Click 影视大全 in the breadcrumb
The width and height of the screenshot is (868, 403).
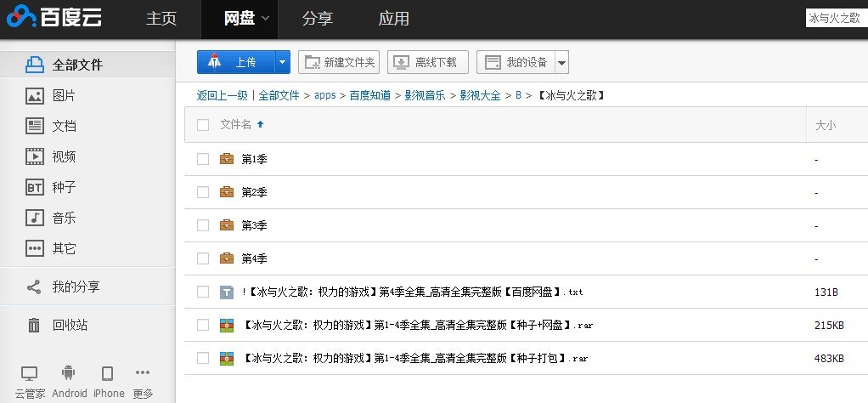480,95
